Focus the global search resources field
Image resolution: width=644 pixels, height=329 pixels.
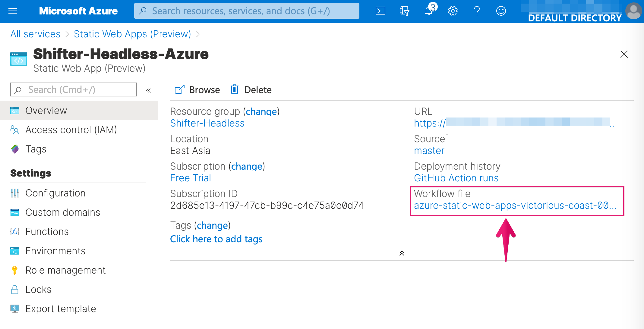(247, 11)
